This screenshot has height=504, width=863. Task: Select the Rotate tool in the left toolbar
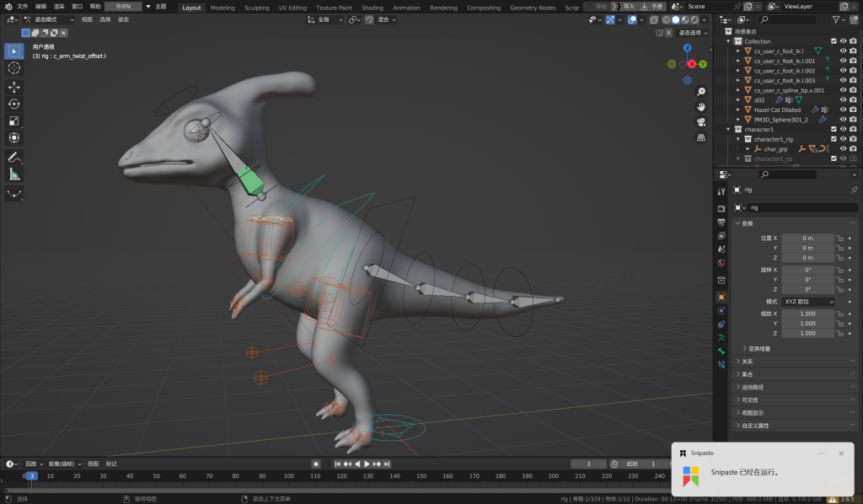(x=14, y=104)
